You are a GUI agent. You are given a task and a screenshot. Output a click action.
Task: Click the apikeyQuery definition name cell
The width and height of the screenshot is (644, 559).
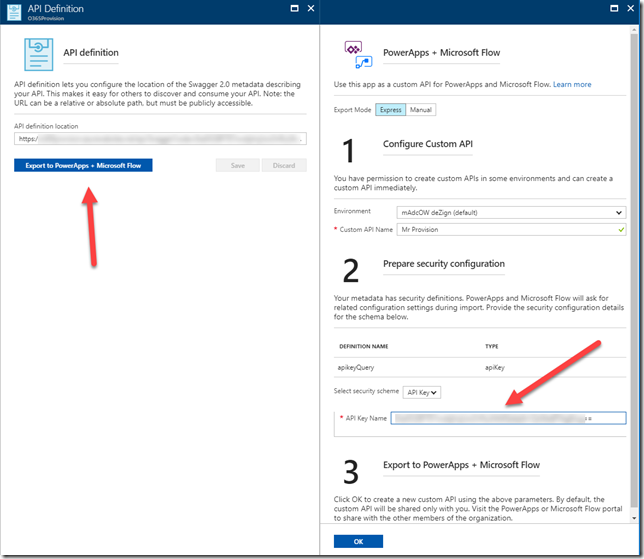pos(356,368)
